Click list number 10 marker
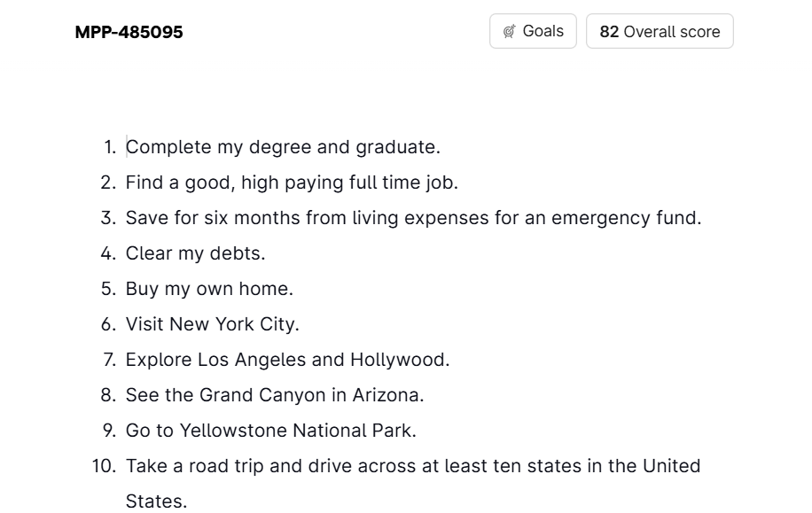812x513 pixels. click(104, 466)
